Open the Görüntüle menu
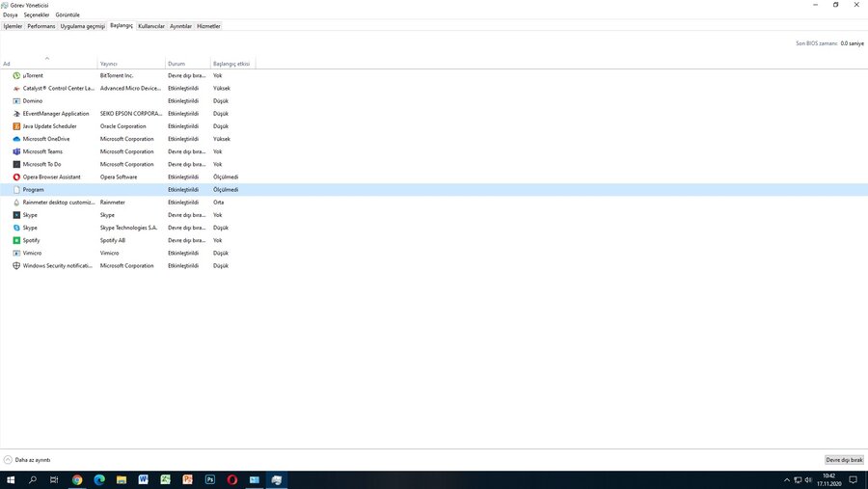Viewport: 868px width, 489px height. pos(68,15)
